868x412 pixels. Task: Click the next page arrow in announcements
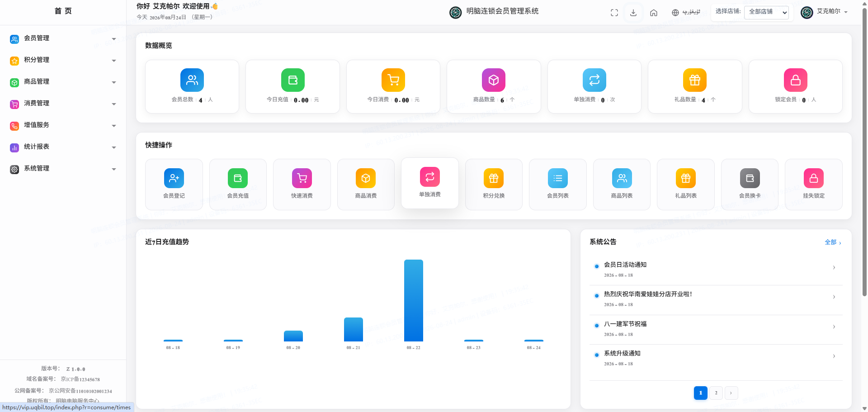click(x=731, y=393)
